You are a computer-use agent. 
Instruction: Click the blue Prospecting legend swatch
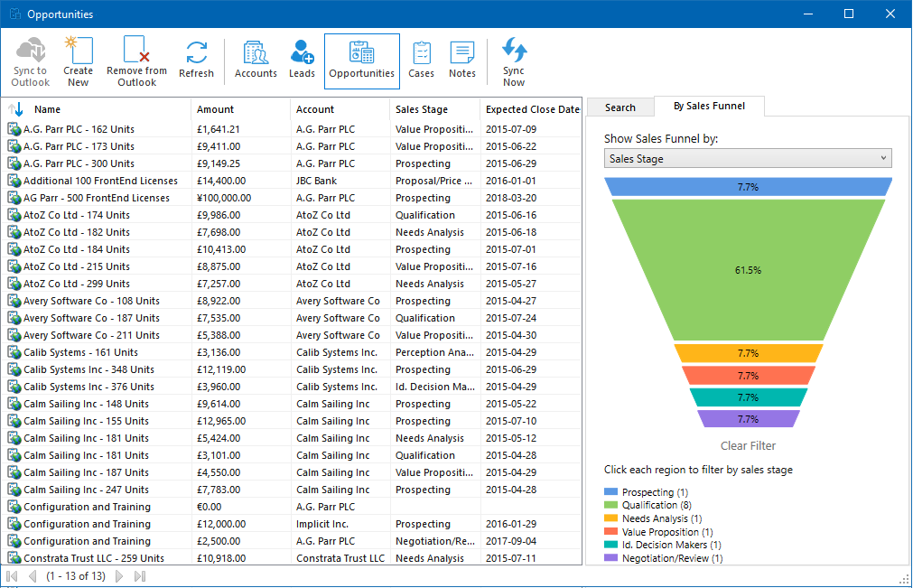click(611, 492)
